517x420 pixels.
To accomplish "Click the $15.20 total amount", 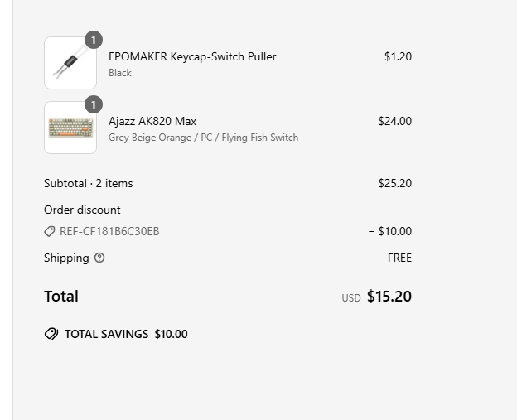I will [x=389, y=297].
